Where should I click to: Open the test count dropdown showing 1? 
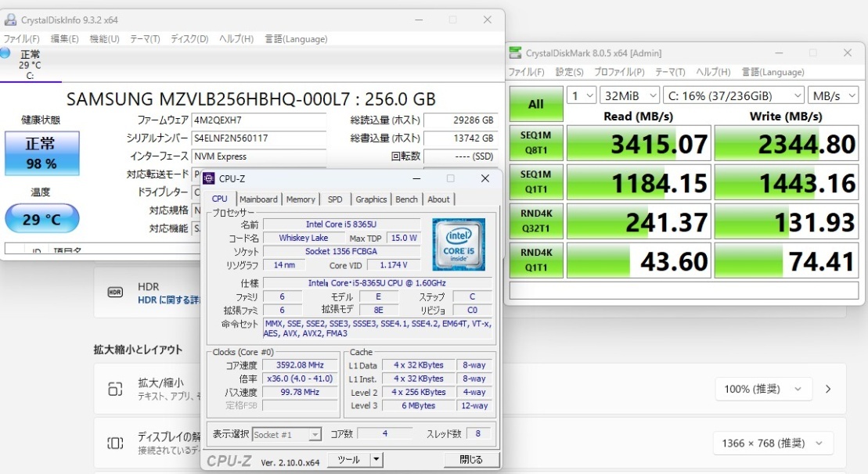pyautogui.click(x=581, y=95)
